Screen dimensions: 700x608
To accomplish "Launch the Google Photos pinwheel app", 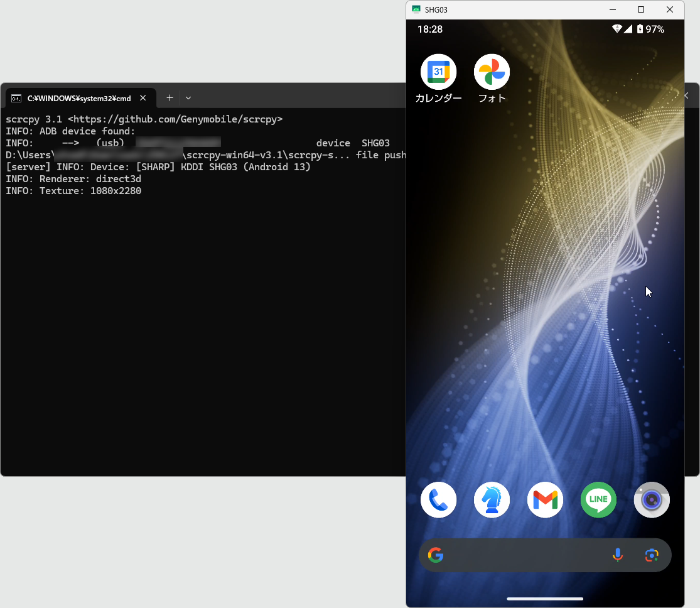I will pos(492,72).
